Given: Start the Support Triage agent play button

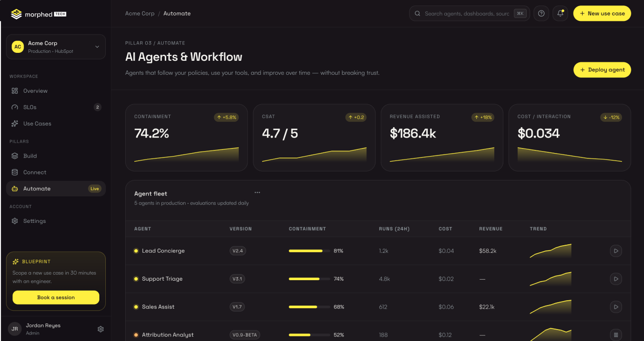Looking at the screenshot, I should click(x=616, y=279).
